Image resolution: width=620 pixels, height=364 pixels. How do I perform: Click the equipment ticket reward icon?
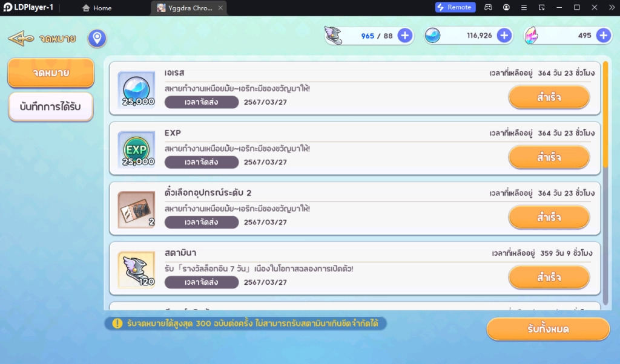[x=136, y=209]
